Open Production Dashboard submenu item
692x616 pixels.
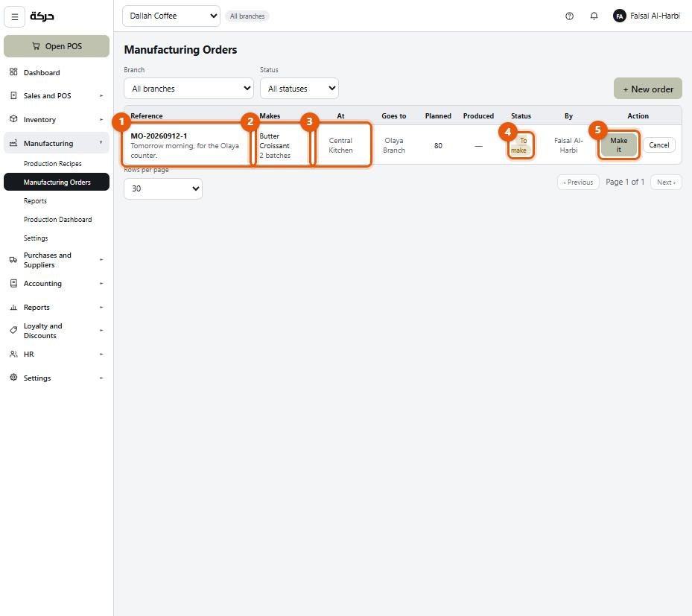coord(57,219)
